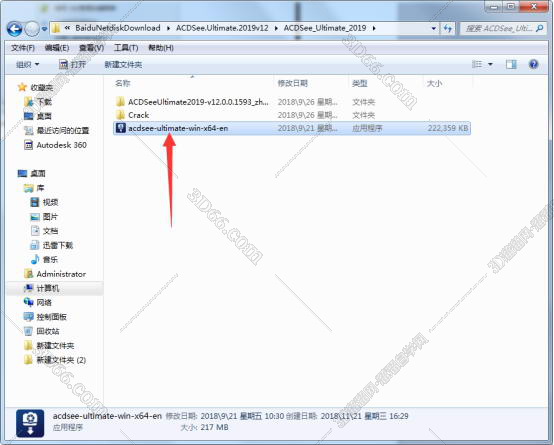Open the 文件(F) menu

coord(23,48)
